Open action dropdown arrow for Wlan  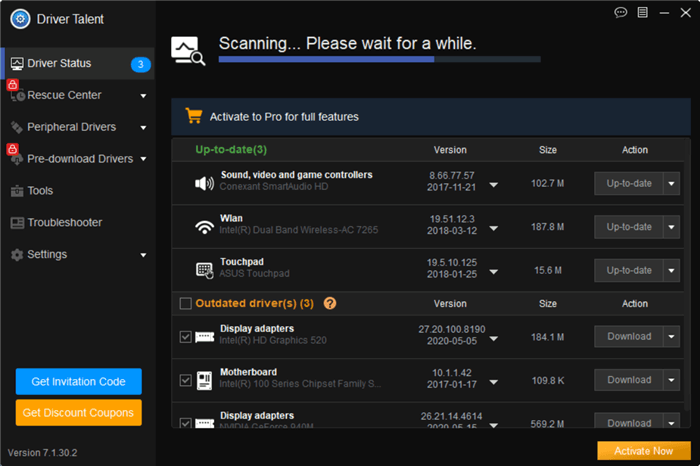(671, 227)
